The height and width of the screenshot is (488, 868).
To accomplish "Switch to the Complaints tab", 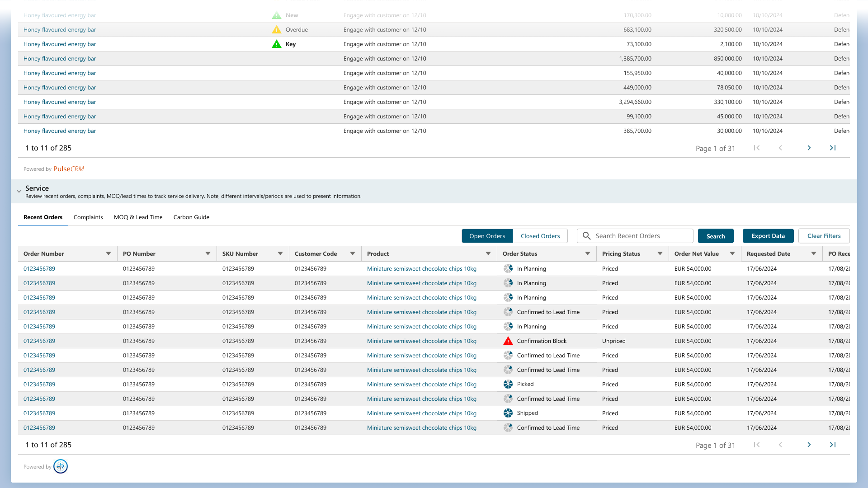I will [88, 217].
